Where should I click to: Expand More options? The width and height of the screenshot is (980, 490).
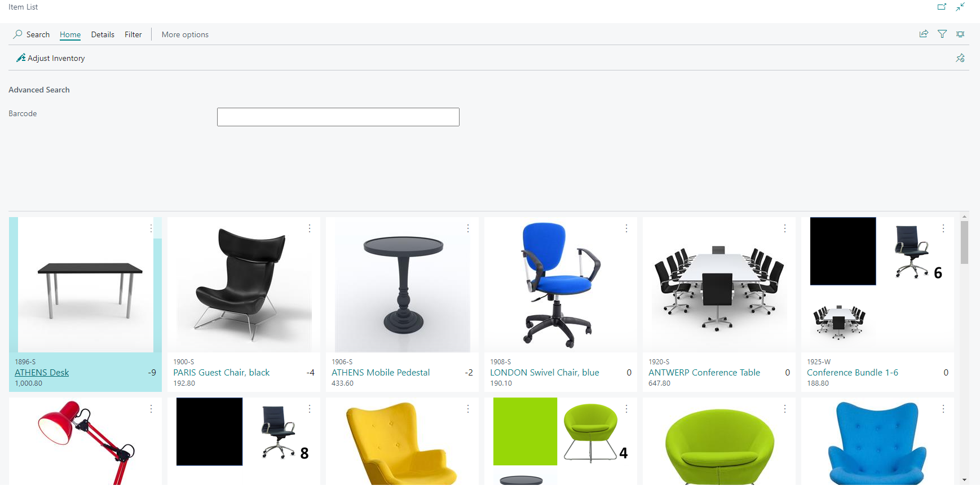coord(185,34)
